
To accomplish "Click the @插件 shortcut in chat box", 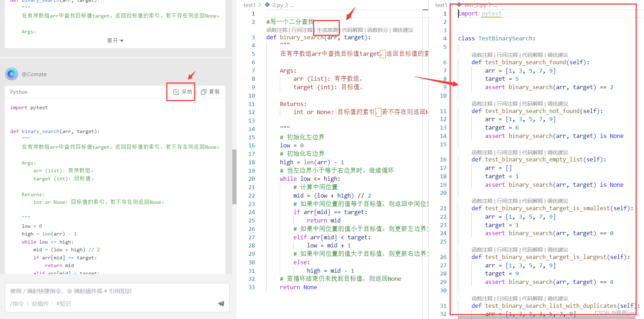I will click(x=40, y=304).
